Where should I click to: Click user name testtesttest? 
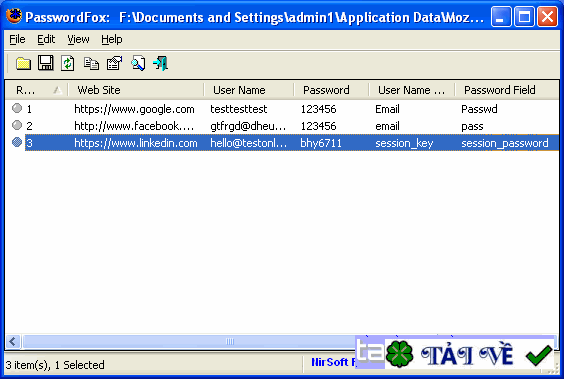[239, 109]
